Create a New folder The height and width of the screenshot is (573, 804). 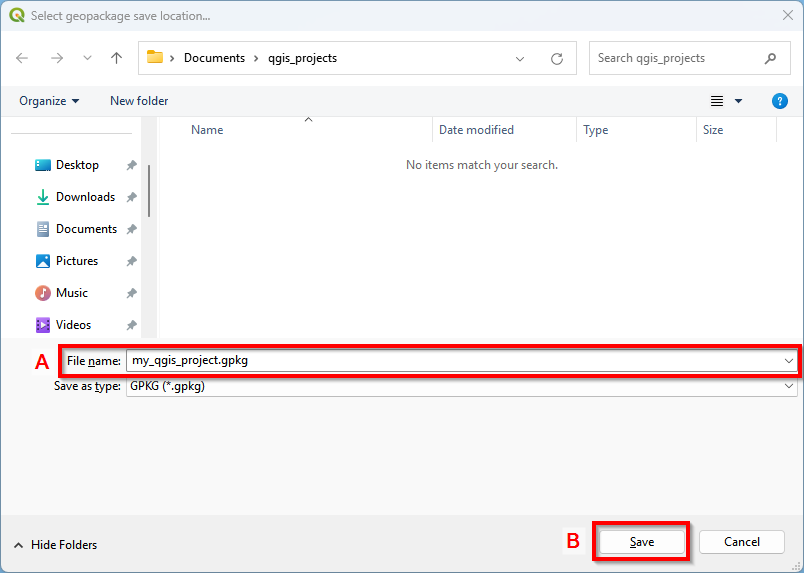[139, 101]
